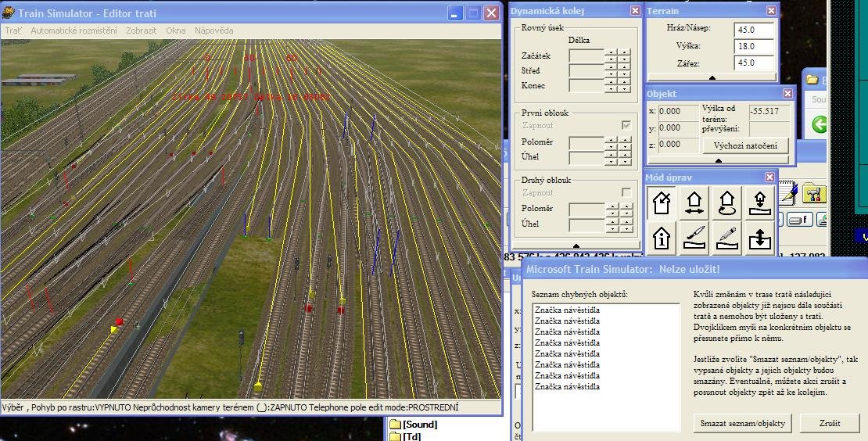
Task: Increase První oblouk Úhel up arrow
Action: pos(611,154)
